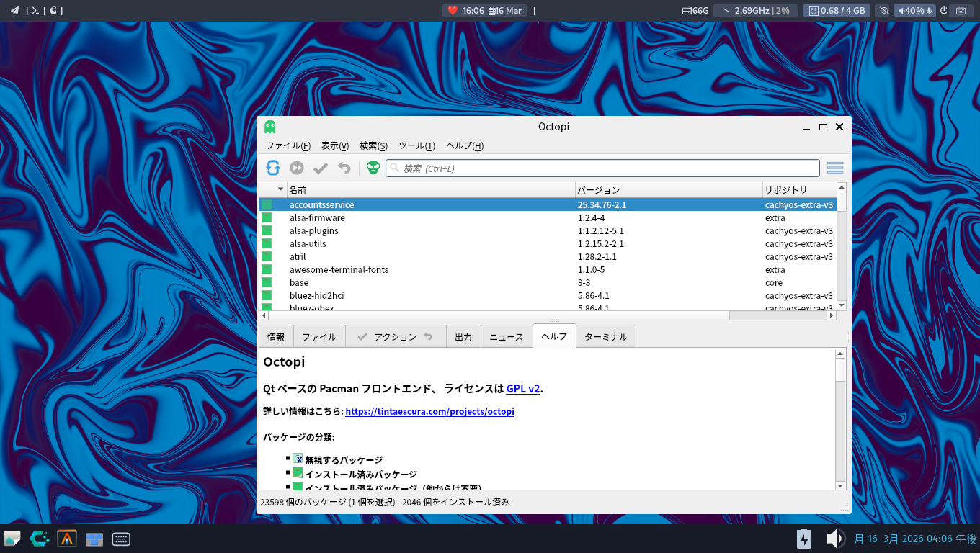Open the tintaescura.com project link
980x553 pixels.
point(429,412)
